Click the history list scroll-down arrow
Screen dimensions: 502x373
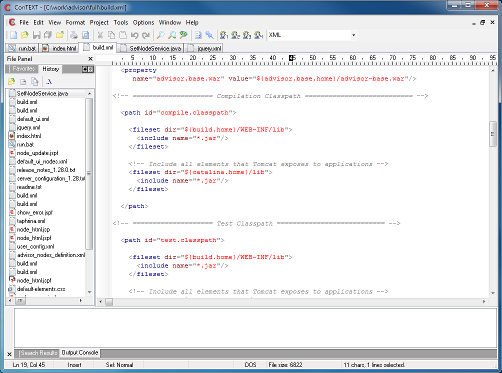point(89,292)
